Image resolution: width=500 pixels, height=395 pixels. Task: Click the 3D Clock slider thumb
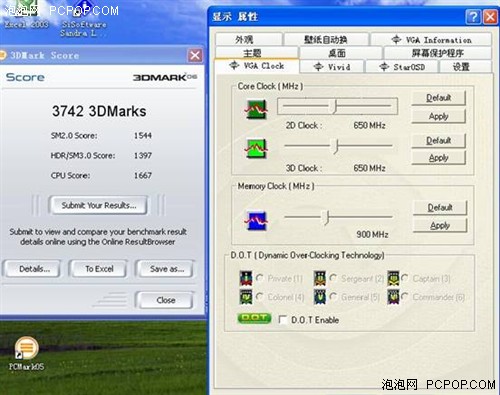click(336, 146)
